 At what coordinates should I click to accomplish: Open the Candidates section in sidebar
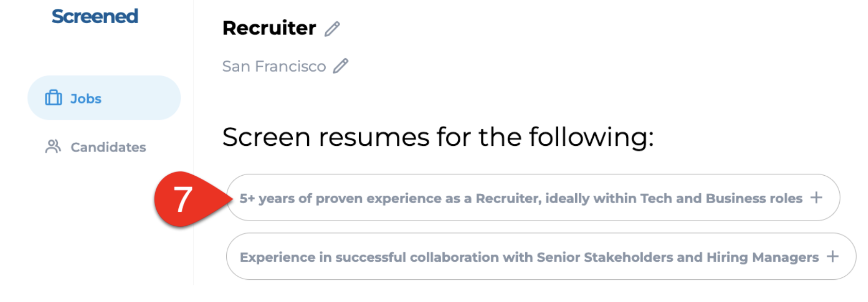[x=96, y=147]
